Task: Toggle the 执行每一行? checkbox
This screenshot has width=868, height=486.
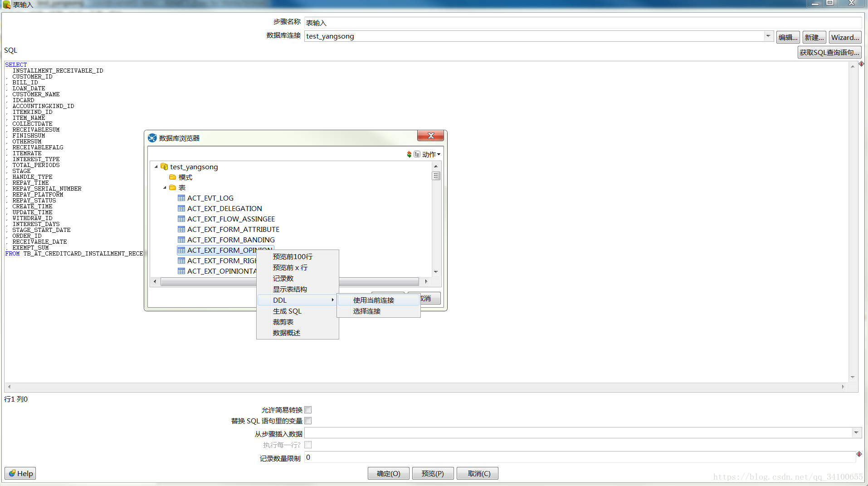Action: point(308,445)
